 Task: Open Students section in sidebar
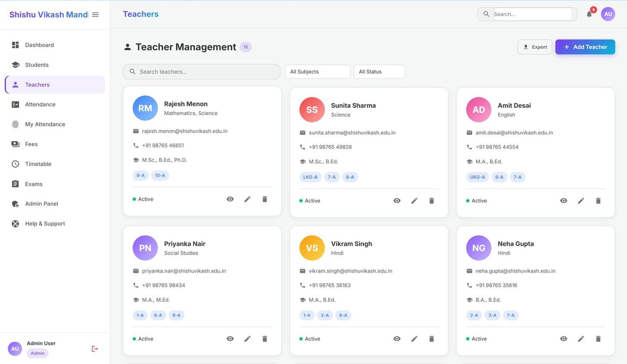click(x=55, y=65)
